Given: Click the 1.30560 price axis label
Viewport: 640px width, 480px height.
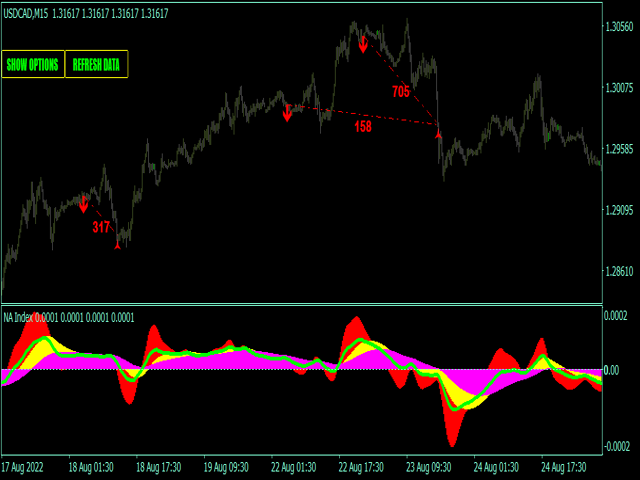Looking at the screenshot, I should pyautogui.click(x=620, y=27).
